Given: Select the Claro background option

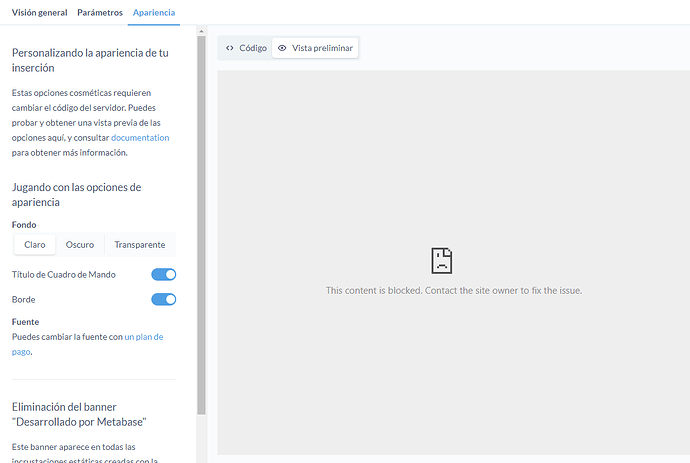Looking at the screenshot, I should coord(35,245).
